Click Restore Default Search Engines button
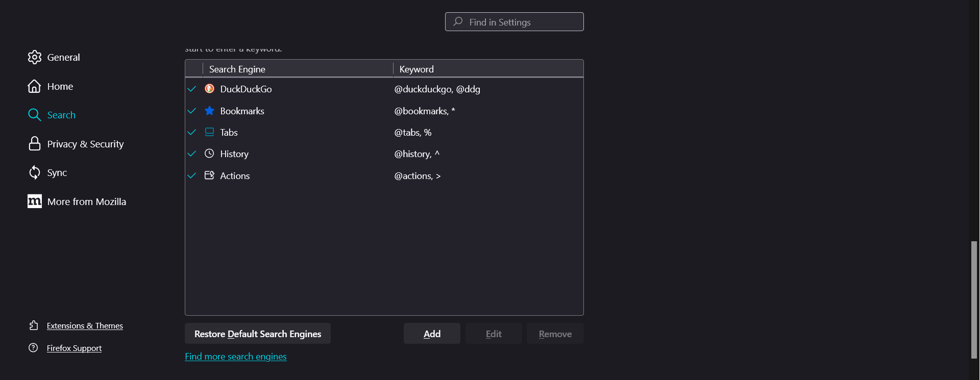 pos(257,334)
